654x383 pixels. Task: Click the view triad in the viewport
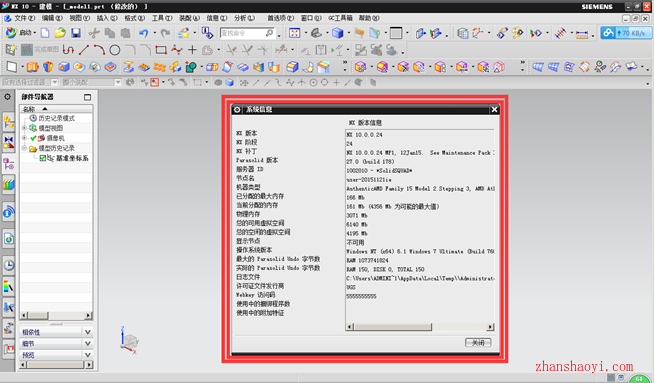click(x=129, y=340)
